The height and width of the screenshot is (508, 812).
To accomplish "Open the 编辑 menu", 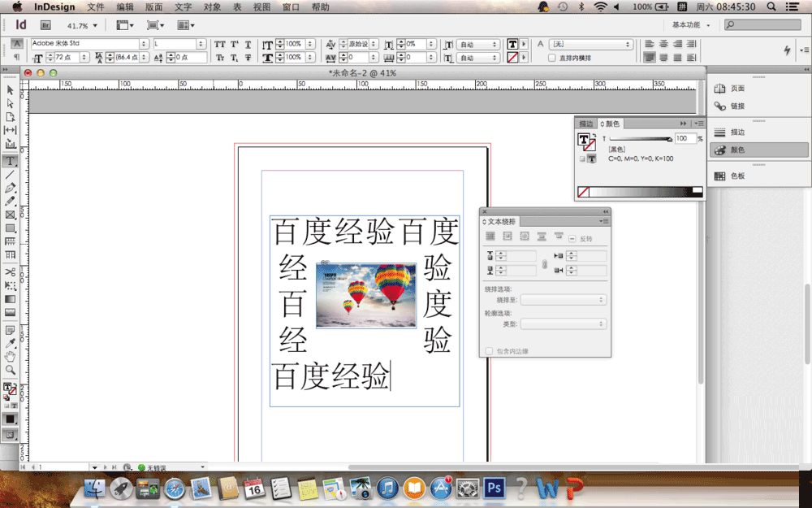I will click(x=125, y=7).
